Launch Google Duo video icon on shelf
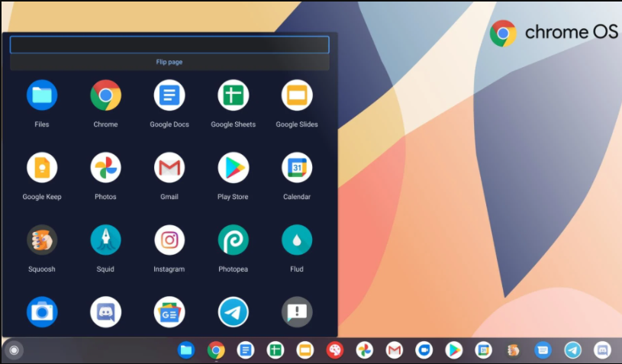The width and height of the screenshot is (622, 364). [424, 350]
